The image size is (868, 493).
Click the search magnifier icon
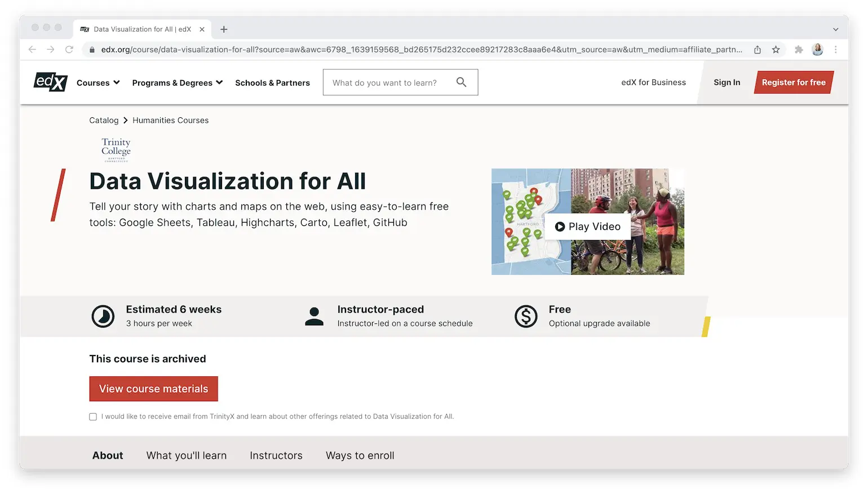(x=461, y=82)
